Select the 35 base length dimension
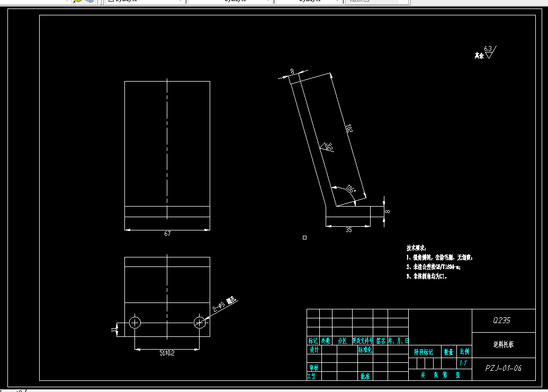The width and height of the screenshot is (548, 392). click(x=348, y=230)
